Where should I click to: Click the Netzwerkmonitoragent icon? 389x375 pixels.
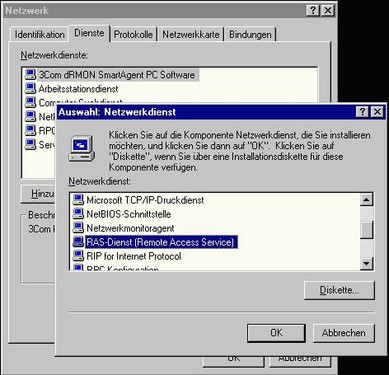click(78, 228)
